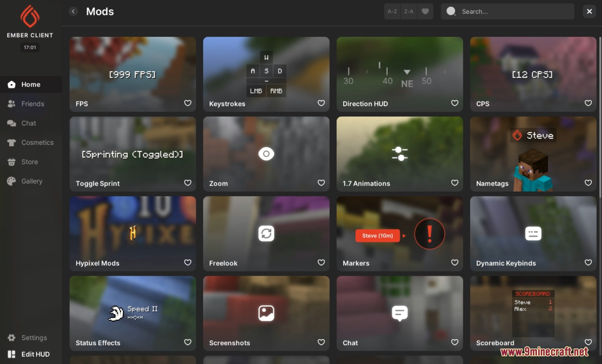Viewport: 602px width, 364px height.
Task: Open the Keystrokes mod card
Action: 266,74
